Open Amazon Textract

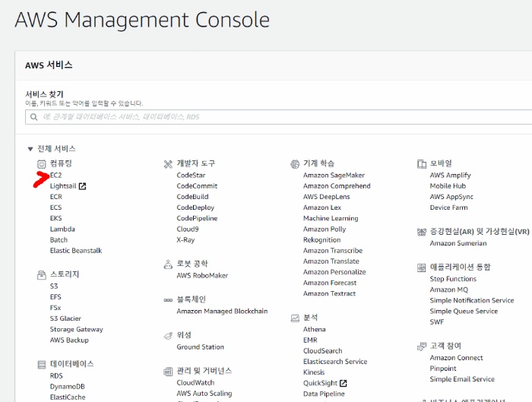[329, 293]
